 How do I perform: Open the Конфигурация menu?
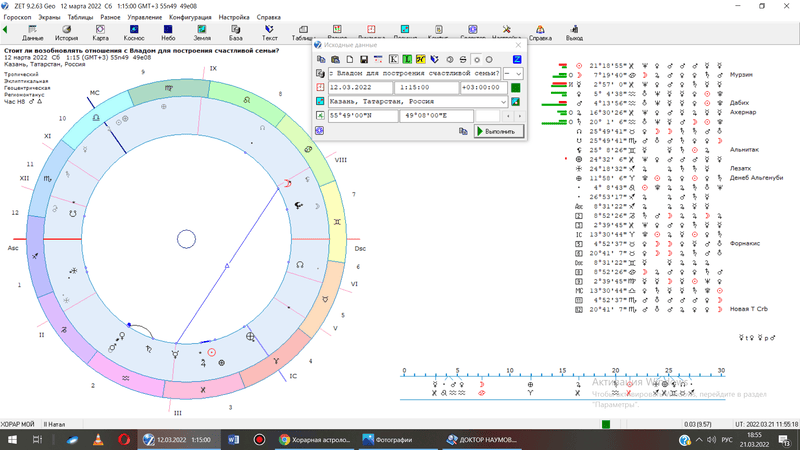[x=189, y=18]
